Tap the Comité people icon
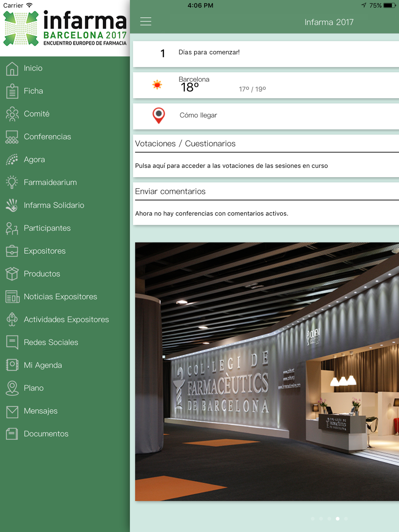Image resolution: width=399 pixels, height=532 pixels. click(x=12, y=114)
